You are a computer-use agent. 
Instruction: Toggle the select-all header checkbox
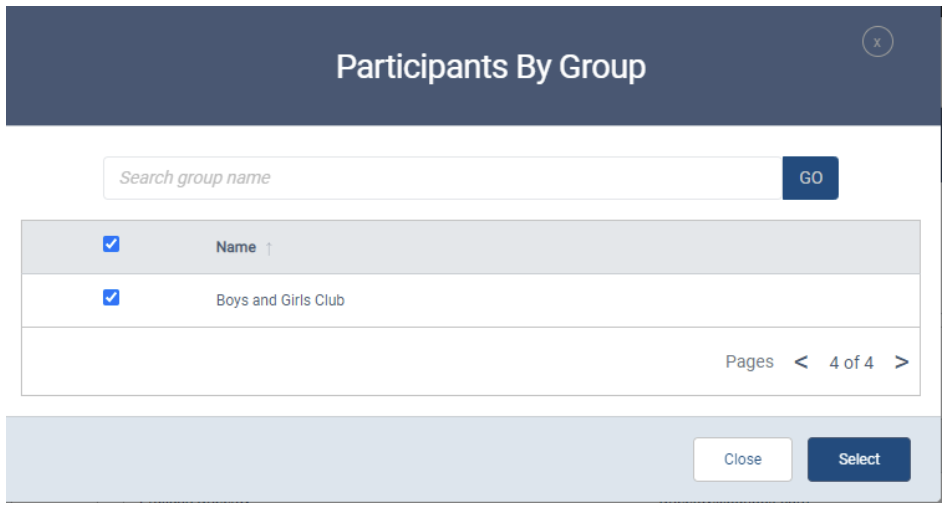tap(111, 244)
